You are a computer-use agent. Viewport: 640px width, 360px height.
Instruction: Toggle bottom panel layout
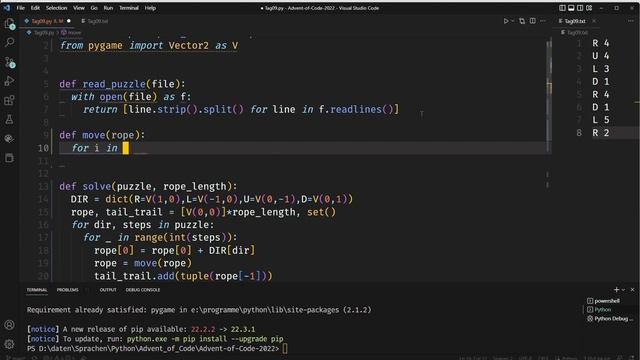(x=571, y=8)
